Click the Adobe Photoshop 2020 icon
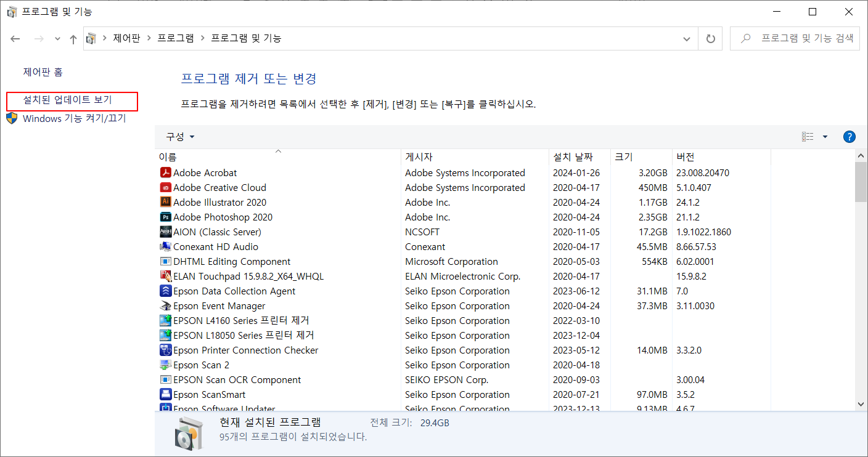 click(x=165, y=217)
